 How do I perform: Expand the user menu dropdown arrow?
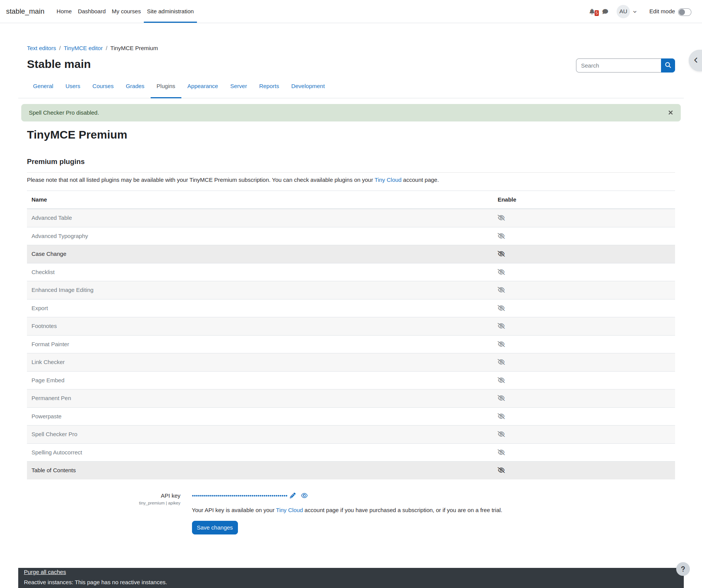635,12
